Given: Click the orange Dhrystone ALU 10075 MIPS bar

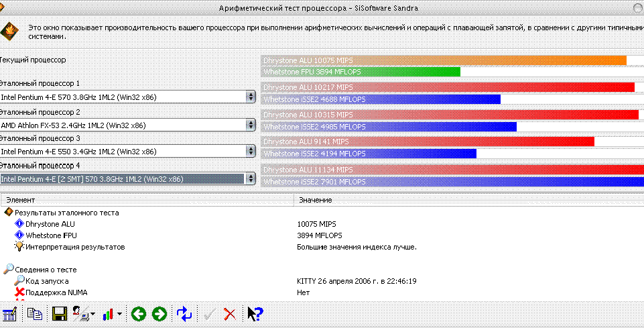Looking at the screenshot, I should tap(444, 60).
